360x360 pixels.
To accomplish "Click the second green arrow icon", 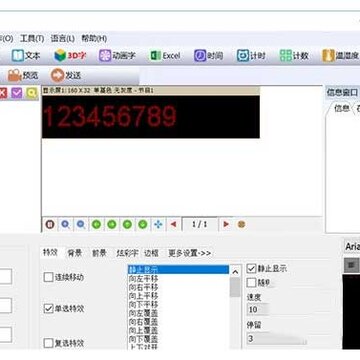I will (112, 224).
